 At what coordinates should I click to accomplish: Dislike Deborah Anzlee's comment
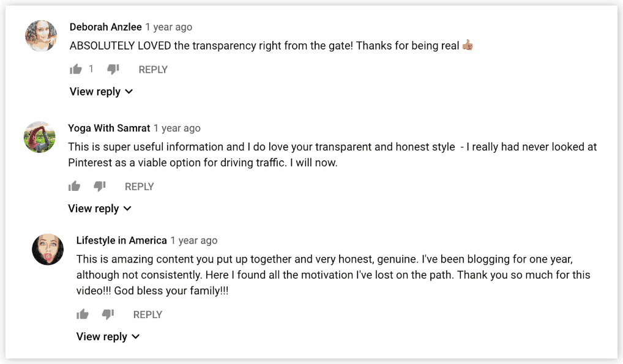[113, 69]
